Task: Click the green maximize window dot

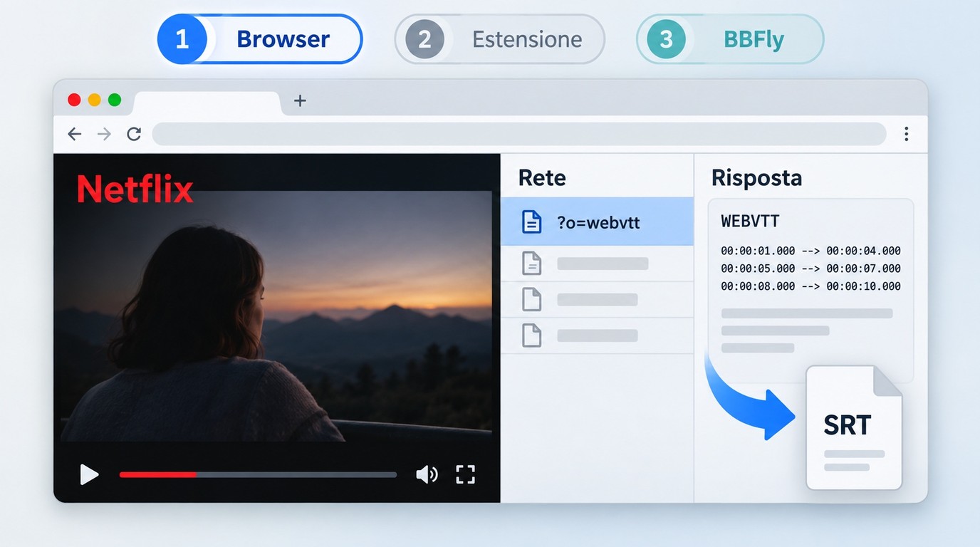Action: point(114,100)
